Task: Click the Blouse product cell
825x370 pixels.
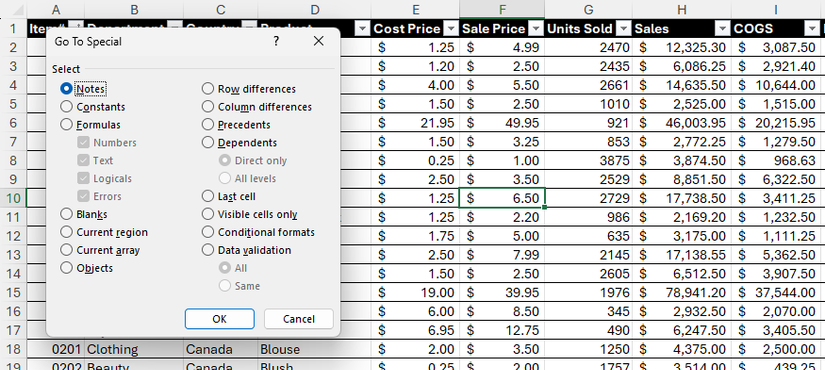Action: click(314, 349)
